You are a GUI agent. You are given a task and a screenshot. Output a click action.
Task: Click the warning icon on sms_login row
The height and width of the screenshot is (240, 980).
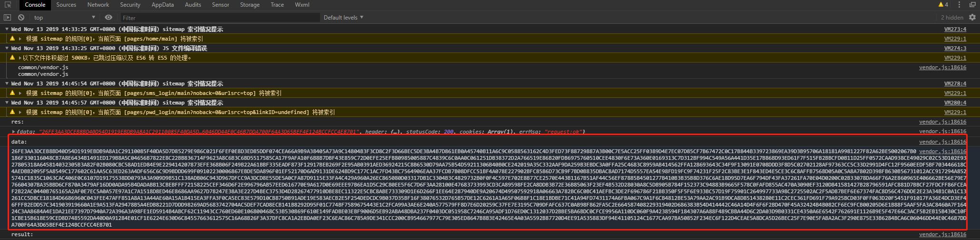point(12,93)
